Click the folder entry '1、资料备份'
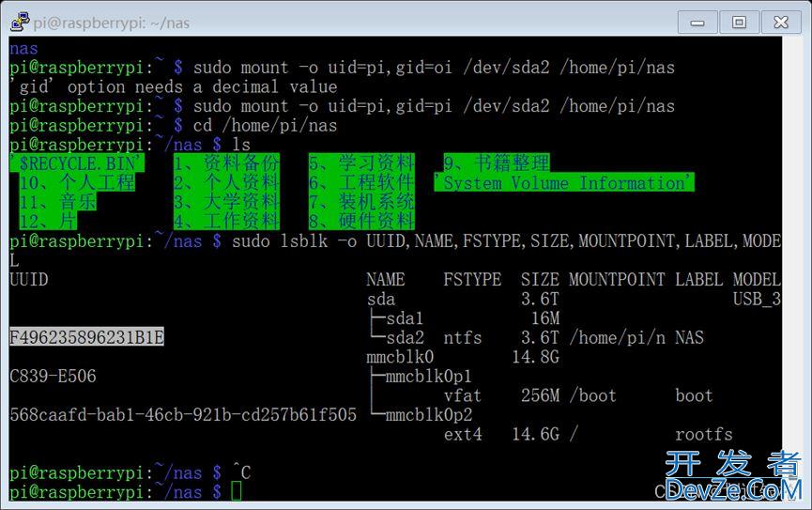The height and width of the screenshot is (510, 812). 226,163
